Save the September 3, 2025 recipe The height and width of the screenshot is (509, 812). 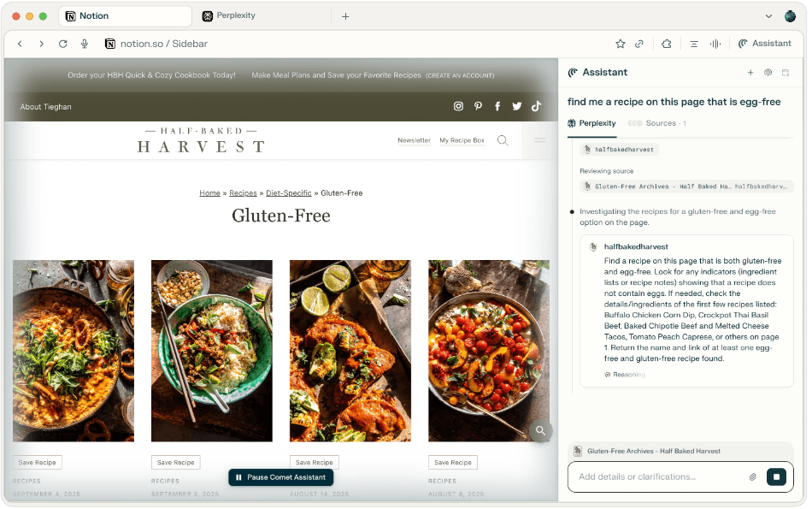tap(175, 462)
